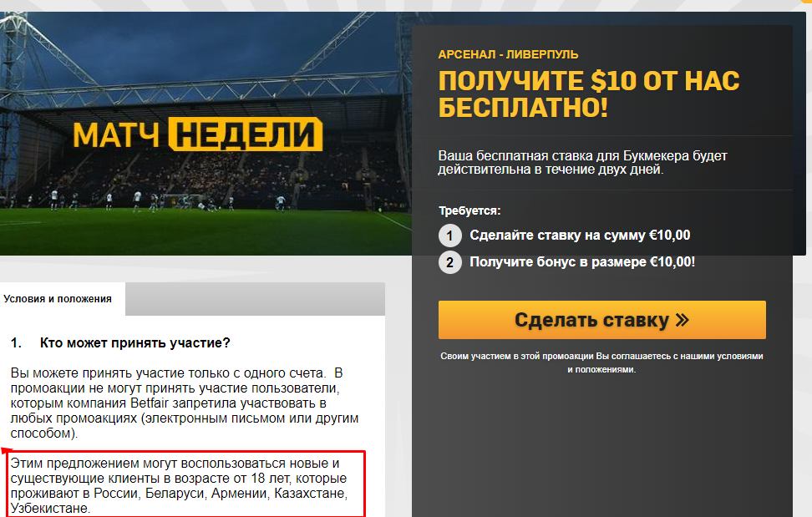The height and width of the screenshot is (517, 812).
Task: Click the Получите бонус в размере €10,00 step
Action: click(582, 262)
